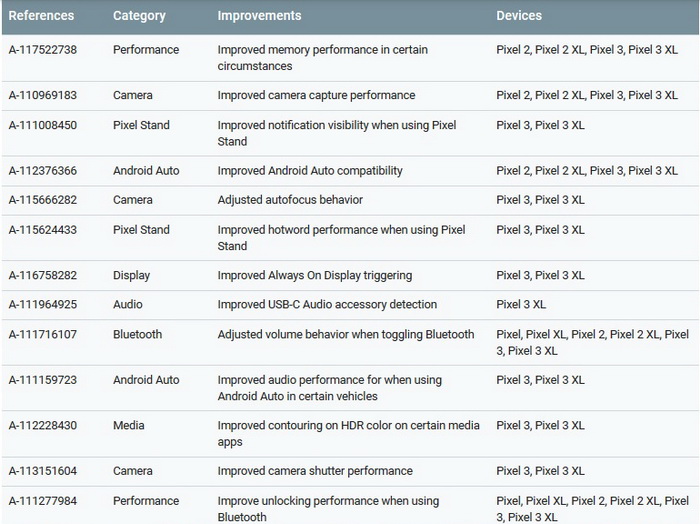
Task: Click the Improvements column header
Action: 259,16
